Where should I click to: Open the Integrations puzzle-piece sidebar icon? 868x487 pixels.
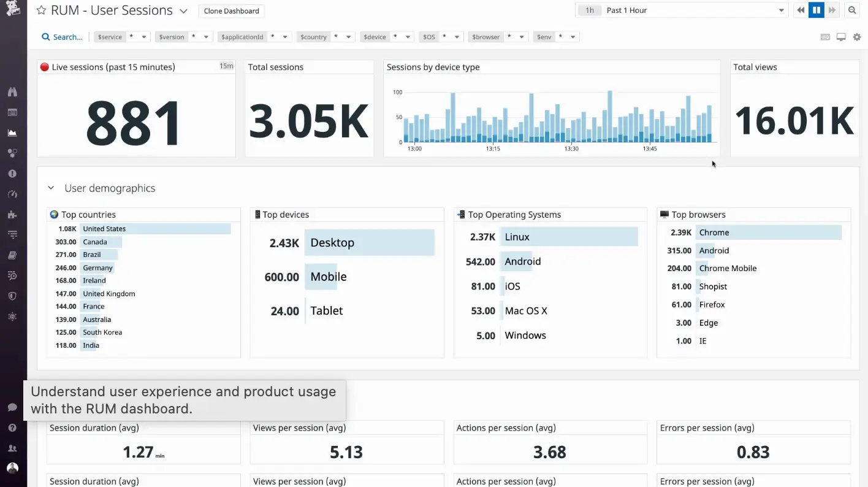[12, 214]
